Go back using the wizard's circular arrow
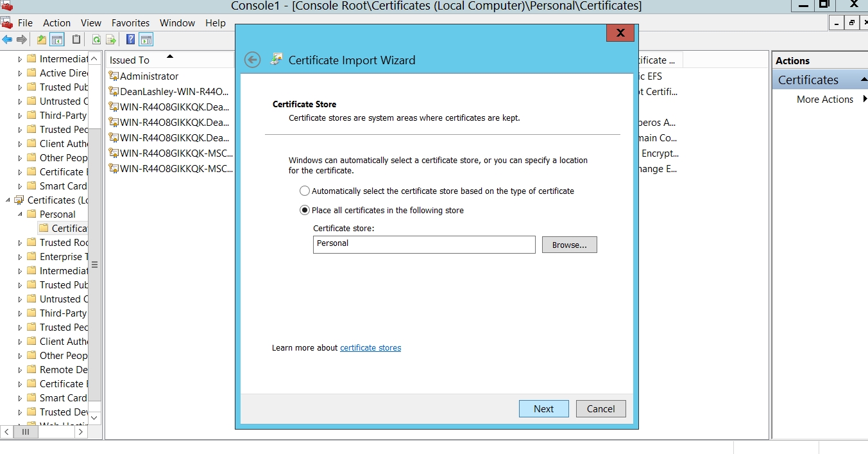This screenshot has width=868, height=454. 253,60
